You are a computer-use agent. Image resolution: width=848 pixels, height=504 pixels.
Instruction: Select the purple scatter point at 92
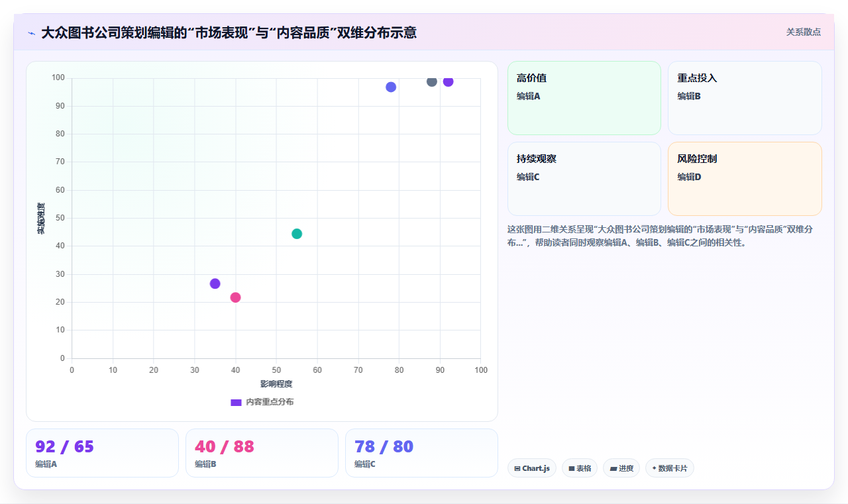[x=448, y=81]
